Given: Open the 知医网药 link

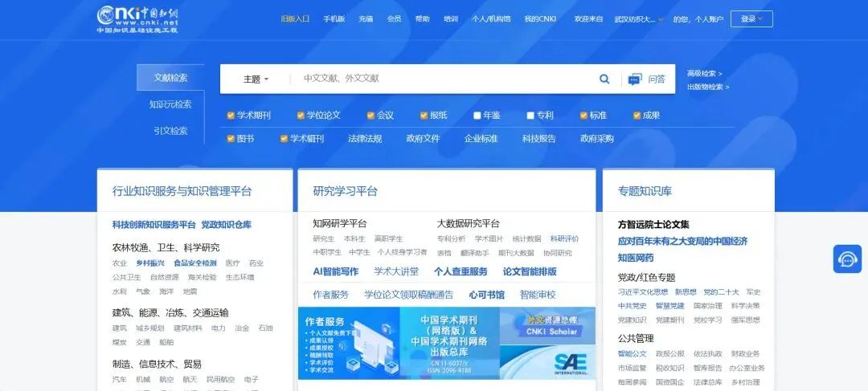Looking at the screenshot, I should pyautogui.click(x=636, y=258).
